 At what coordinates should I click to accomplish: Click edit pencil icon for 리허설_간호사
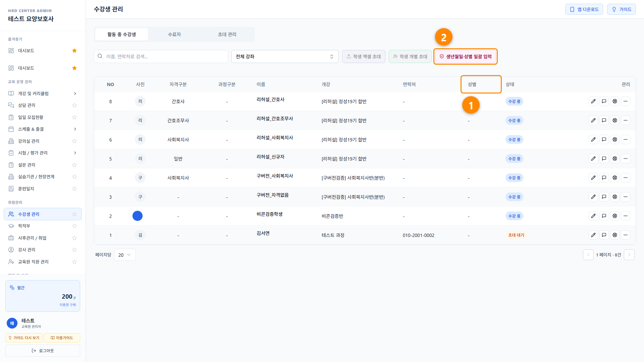pyautogui.click(x=593, y=101)
